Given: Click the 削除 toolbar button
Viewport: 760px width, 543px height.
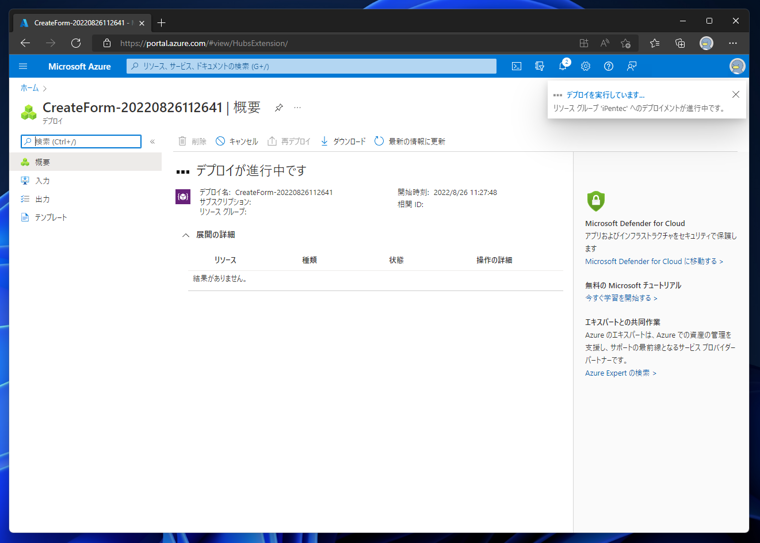Looking at the screenshot, I should [x=192, y=142].
